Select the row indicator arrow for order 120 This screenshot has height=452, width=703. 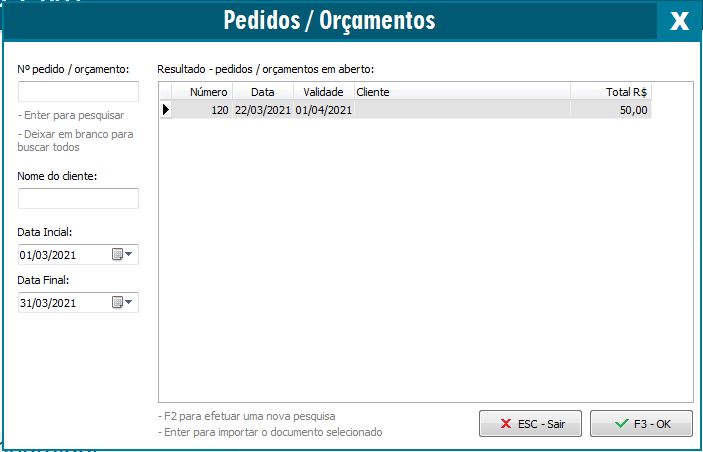pos(166,109)
